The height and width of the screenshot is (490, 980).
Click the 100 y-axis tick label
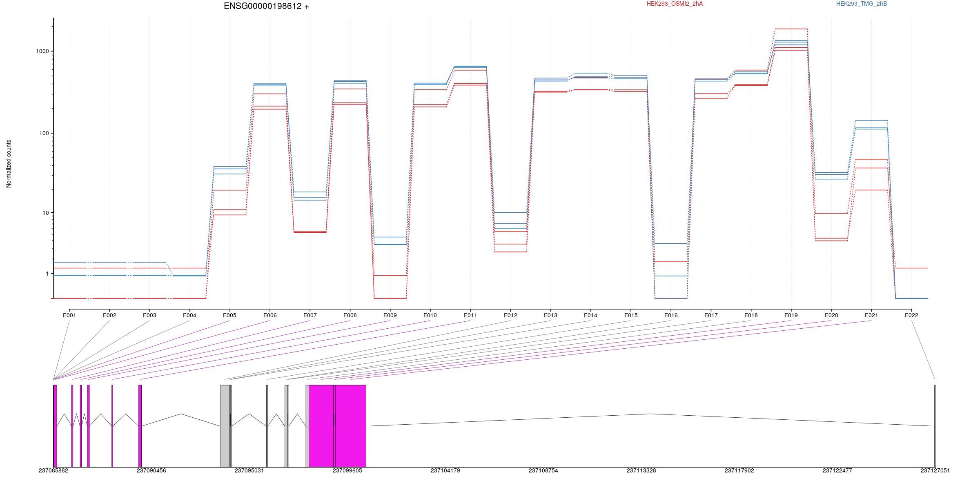(x=44, y=133)
